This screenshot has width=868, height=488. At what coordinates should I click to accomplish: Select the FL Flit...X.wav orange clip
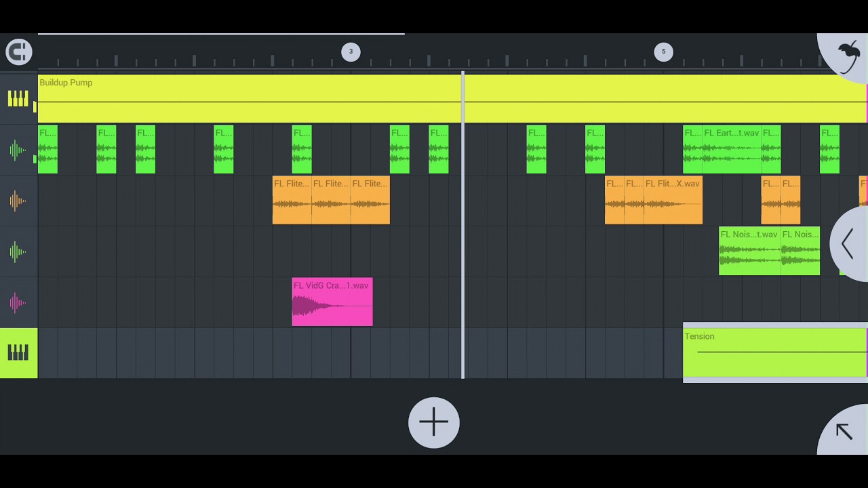click(x=673, y=201)
